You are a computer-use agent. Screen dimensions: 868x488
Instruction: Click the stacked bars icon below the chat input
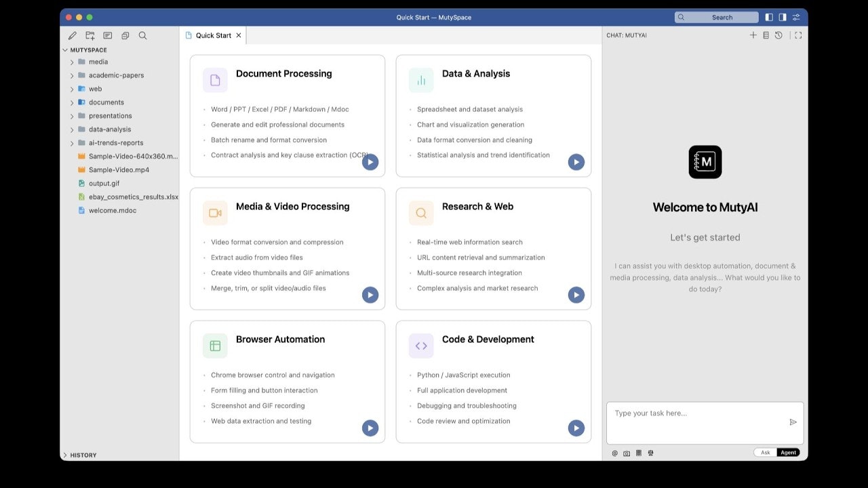click(x=639, y=453)
